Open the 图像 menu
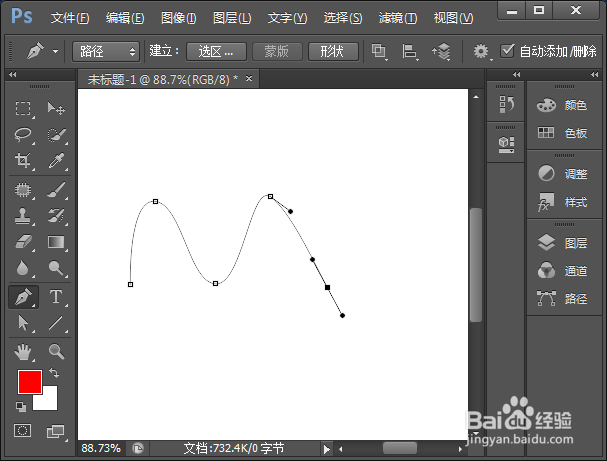Screen dimensions: 607x461 (178, 18)
